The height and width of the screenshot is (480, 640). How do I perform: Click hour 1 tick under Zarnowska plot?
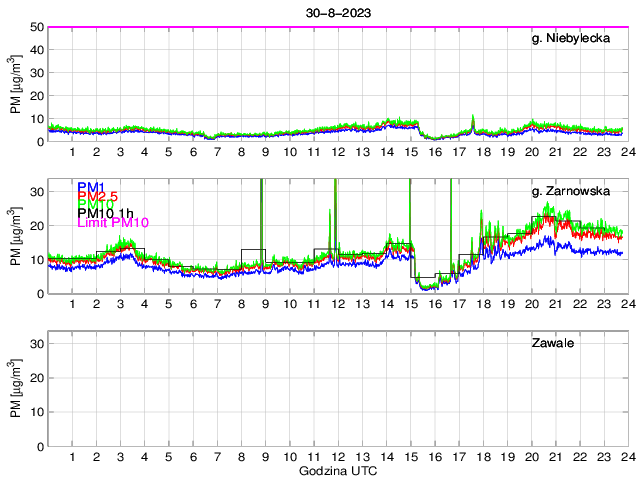(x=72, y=304)
